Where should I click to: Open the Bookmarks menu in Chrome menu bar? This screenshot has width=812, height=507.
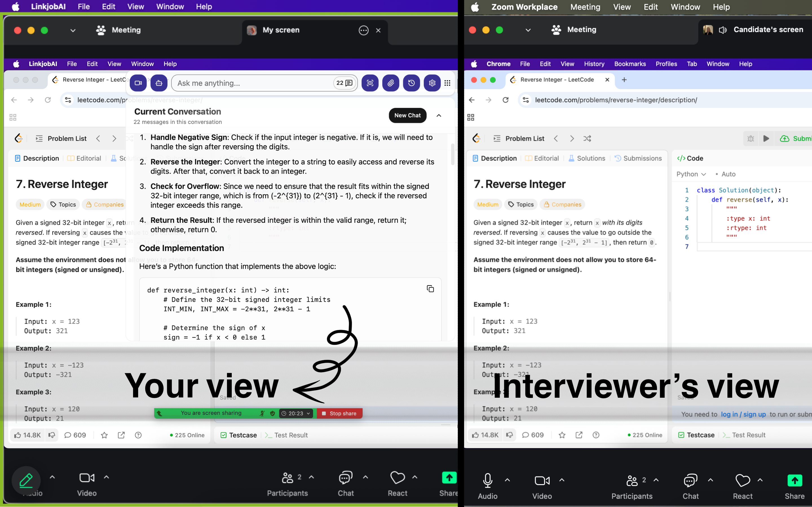(630, 64)
